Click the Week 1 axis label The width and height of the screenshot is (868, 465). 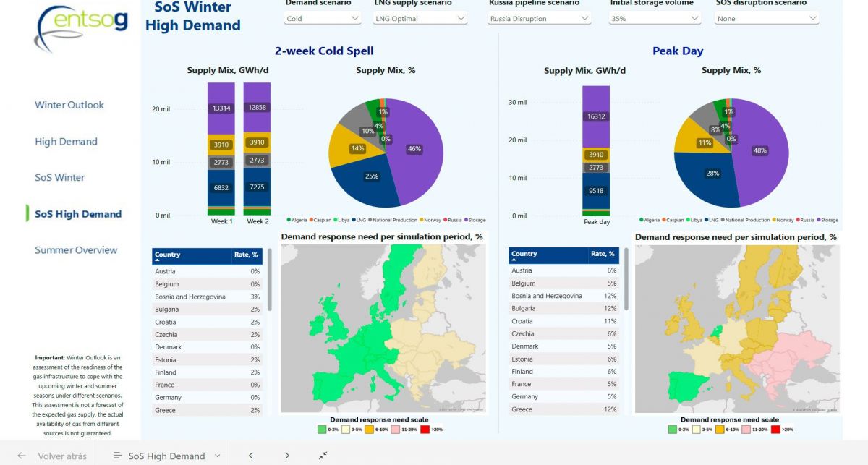coord(221,221)
